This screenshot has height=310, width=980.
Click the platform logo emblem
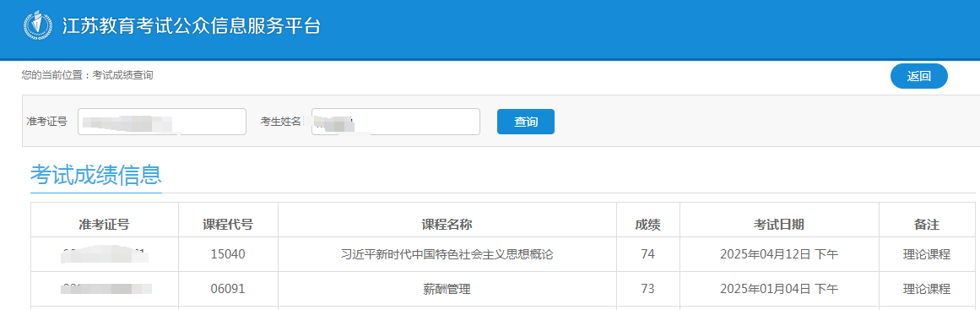[x=37, y=25]
